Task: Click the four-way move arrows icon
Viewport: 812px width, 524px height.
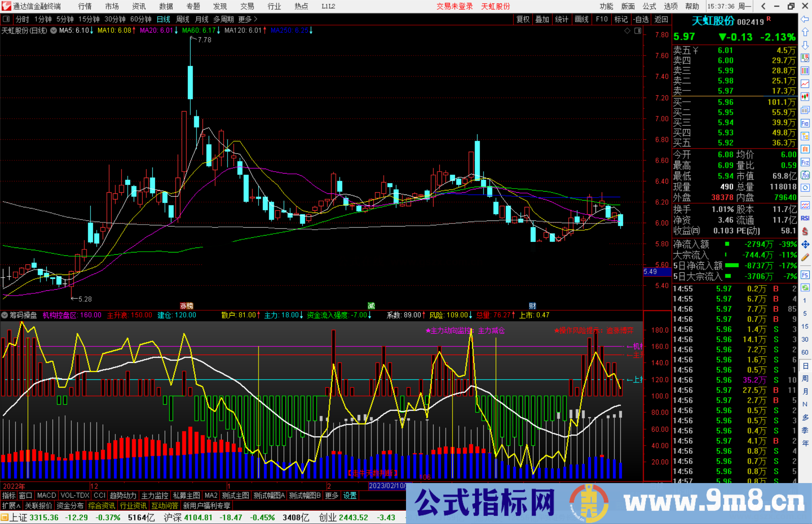Action: pos(805,245)
